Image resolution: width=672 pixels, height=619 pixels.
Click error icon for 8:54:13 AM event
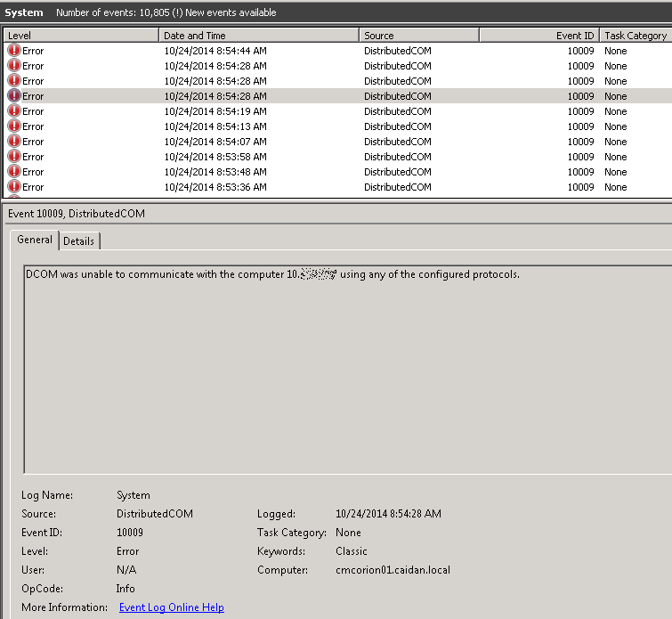coord(14,126)
